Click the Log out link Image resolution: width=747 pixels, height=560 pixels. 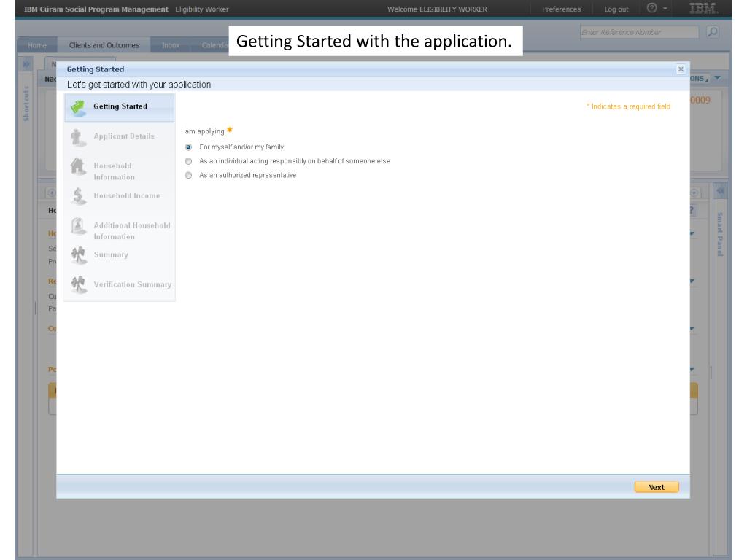(x=616, y=9)
